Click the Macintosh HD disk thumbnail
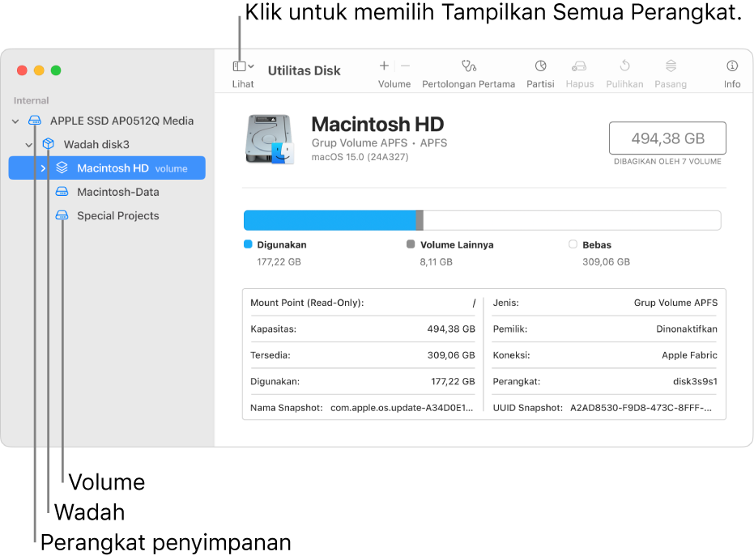Image resolution: width=754 pixels, height=560 pixels. point(270,139)
